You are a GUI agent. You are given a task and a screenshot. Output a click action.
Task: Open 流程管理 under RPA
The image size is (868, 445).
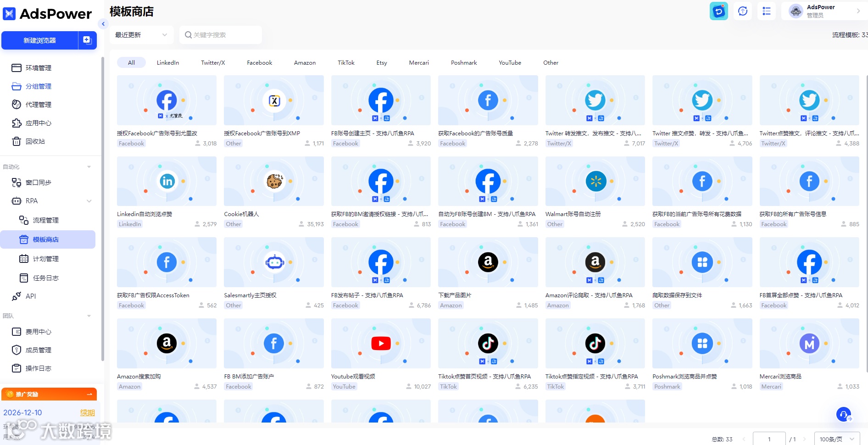click(x=46, y=220)
